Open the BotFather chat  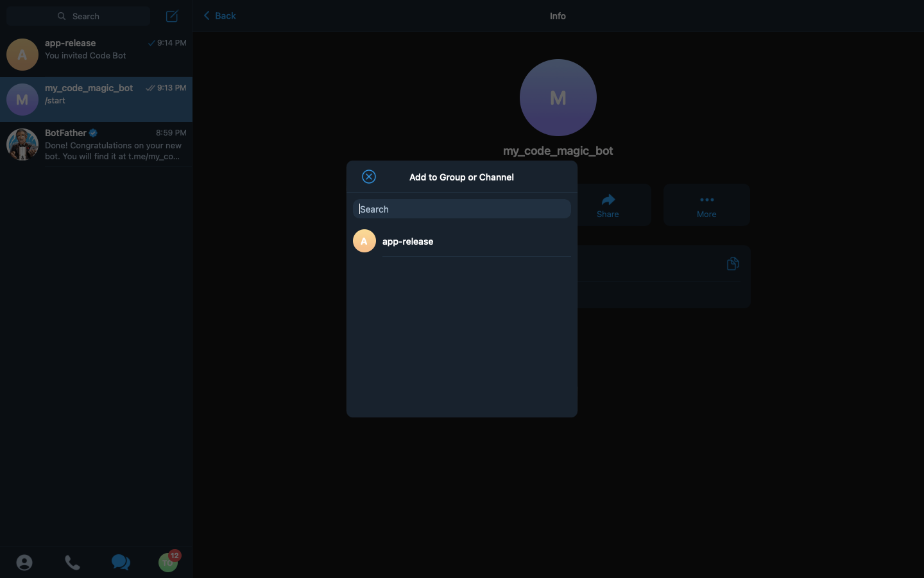(96, 144)
